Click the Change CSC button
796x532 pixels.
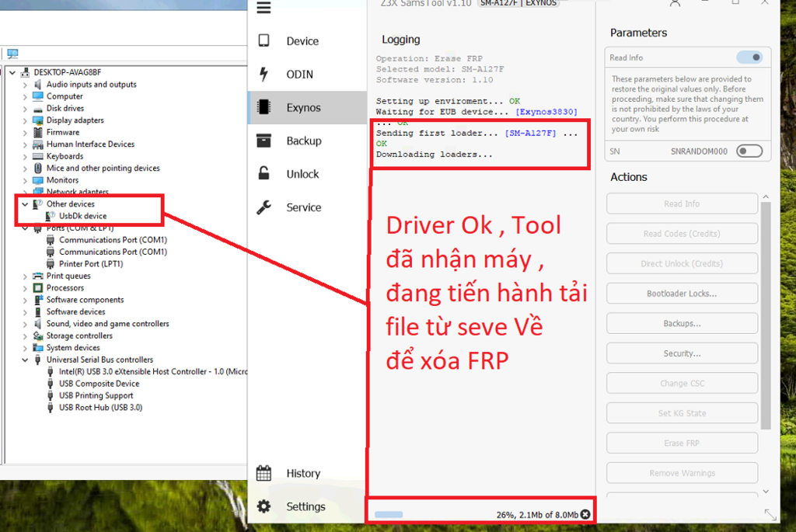point(682,383)
